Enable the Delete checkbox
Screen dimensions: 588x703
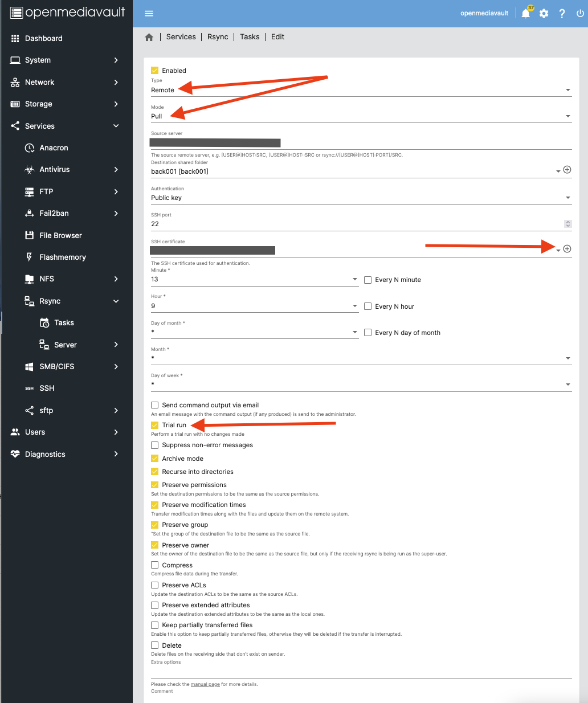coord(154,645)
